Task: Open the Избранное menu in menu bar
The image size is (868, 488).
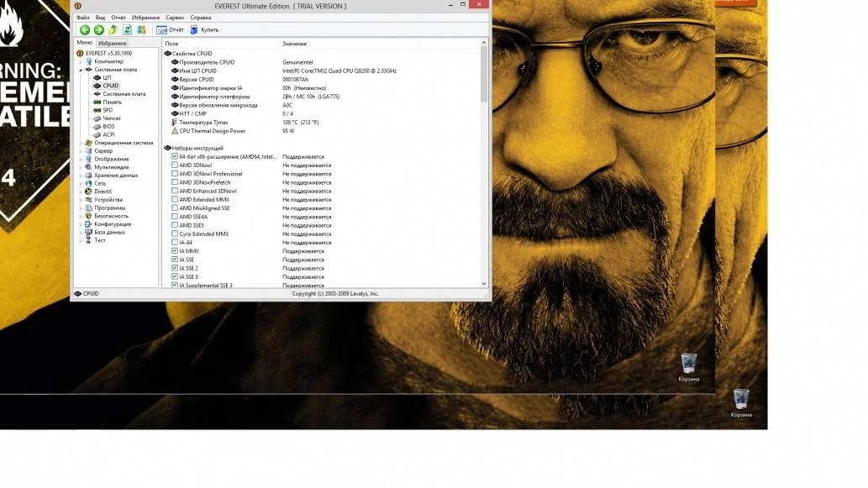Action: tap(145, 18)
